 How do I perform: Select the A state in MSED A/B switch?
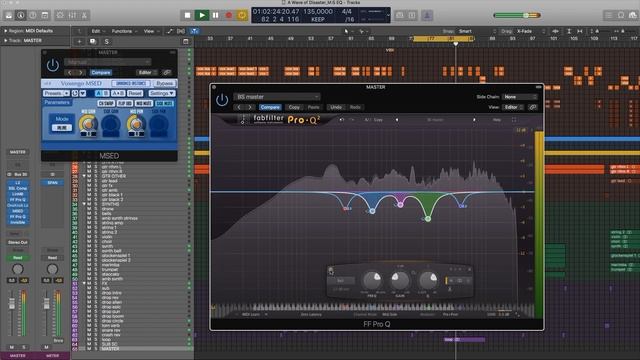coord(98,93)
